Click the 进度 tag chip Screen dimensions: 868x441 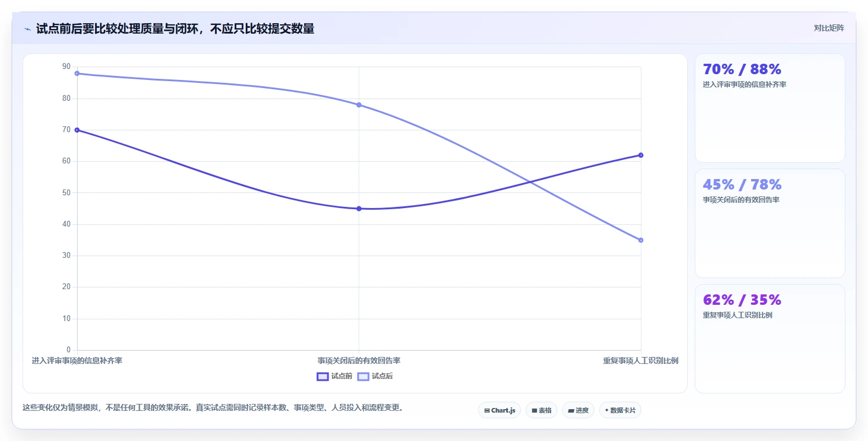[578, 410]
